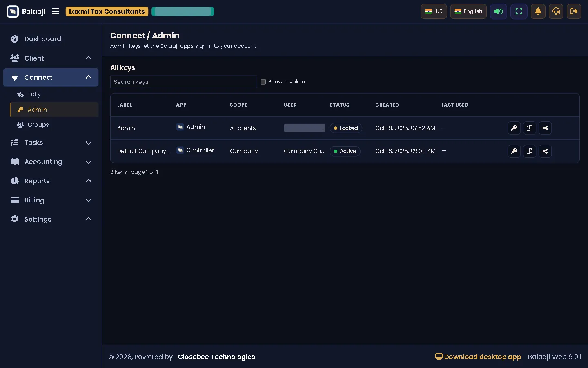Open the Dashboard menu item
This screenshot has height=368, width=588.
pyautogui.click(x=51, y=39)
